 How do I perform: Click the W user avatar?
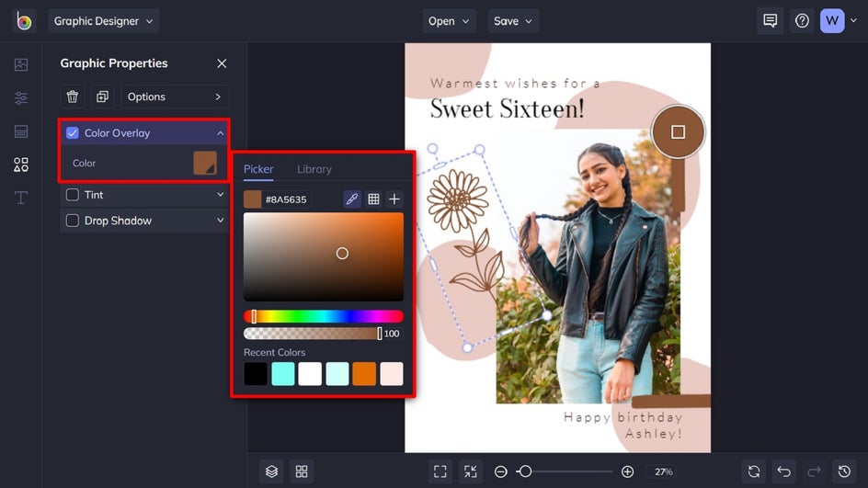point(832,21)
